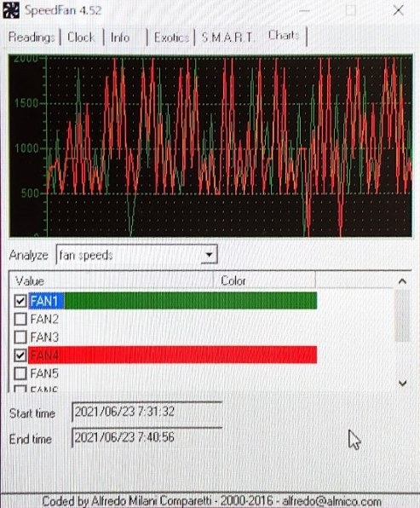Switch to the Readings tab
The image size is (420, 508).
pos(32,38)
